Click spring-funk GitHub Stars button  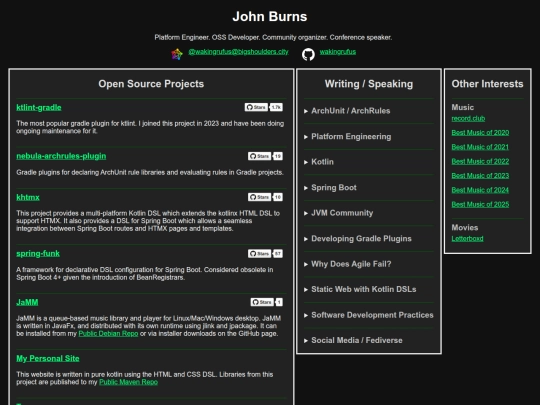[259, 253]
